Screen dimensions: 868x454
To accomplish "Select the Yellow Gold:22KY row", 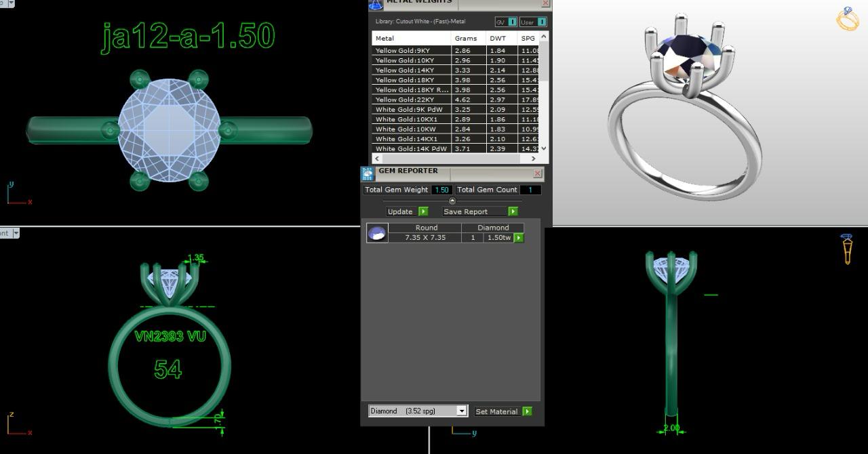I will pyautogui.click(x=456, y=100).
